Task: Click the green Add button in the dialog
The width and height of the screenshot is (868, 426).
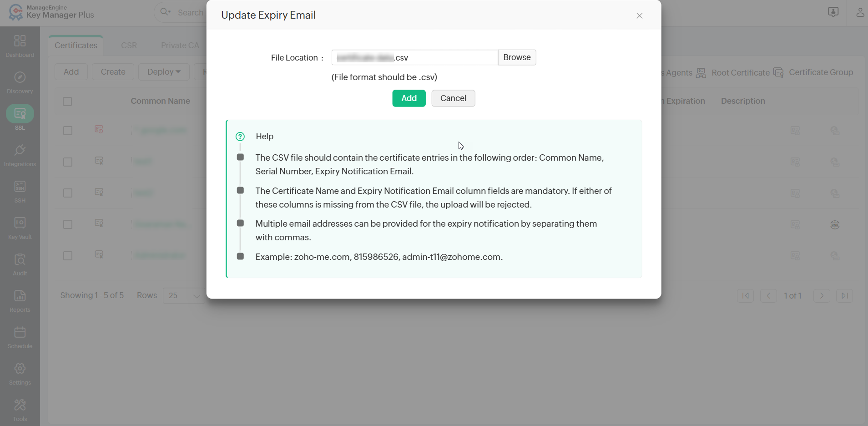Action: (x=409, y=98)
